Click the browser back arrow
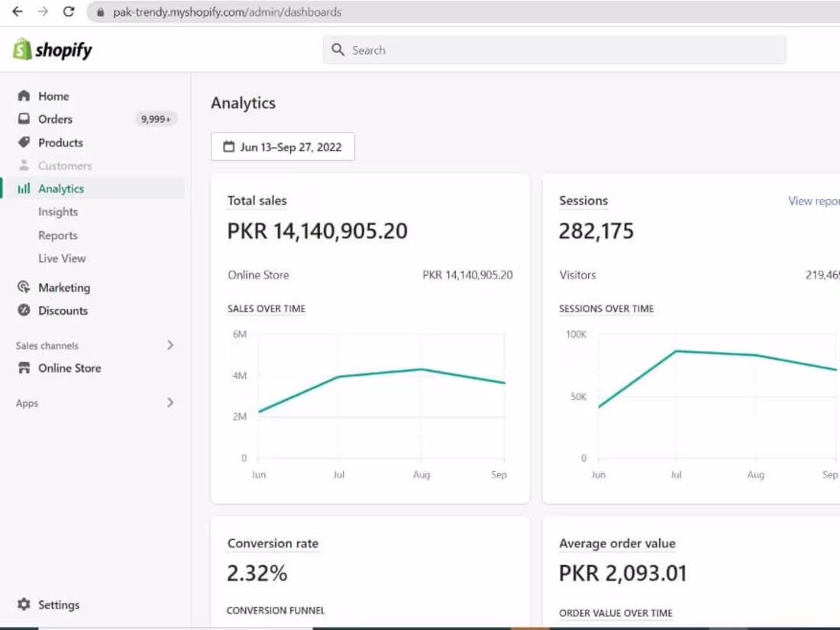Image resolution: width=840 pixels, height=630 pixels. [x=17, y=11]
